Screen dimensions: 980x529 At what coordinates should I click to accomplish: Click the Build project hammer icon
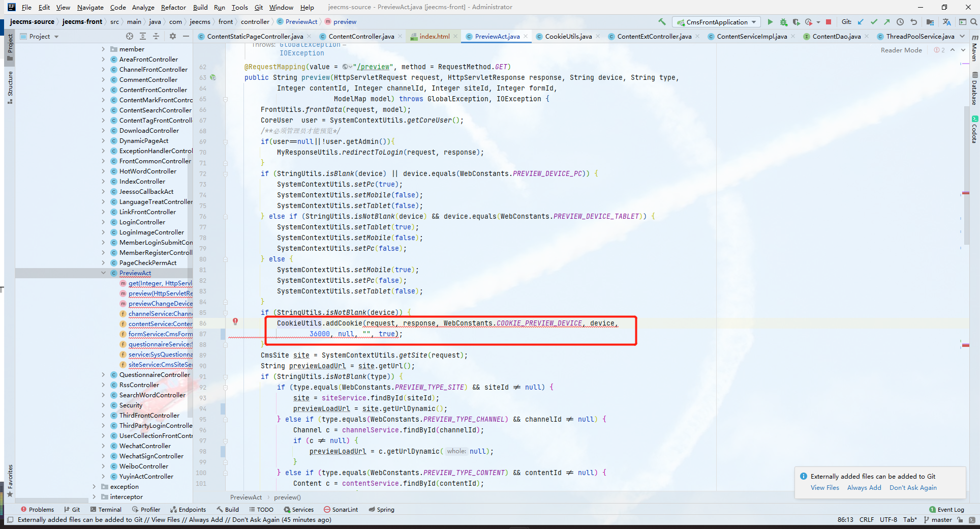coord(662,22)
